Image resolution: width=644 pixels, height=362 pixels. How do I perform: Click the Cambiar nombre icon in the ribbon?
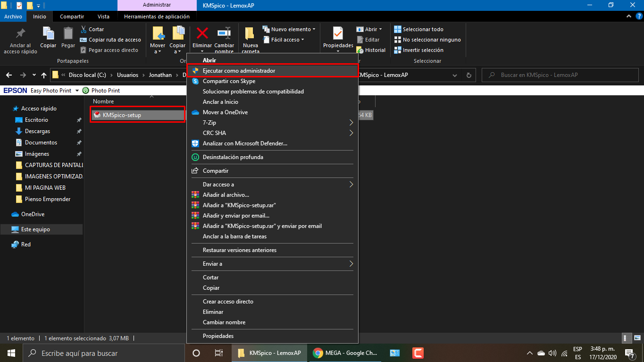(x=224, y=33)
